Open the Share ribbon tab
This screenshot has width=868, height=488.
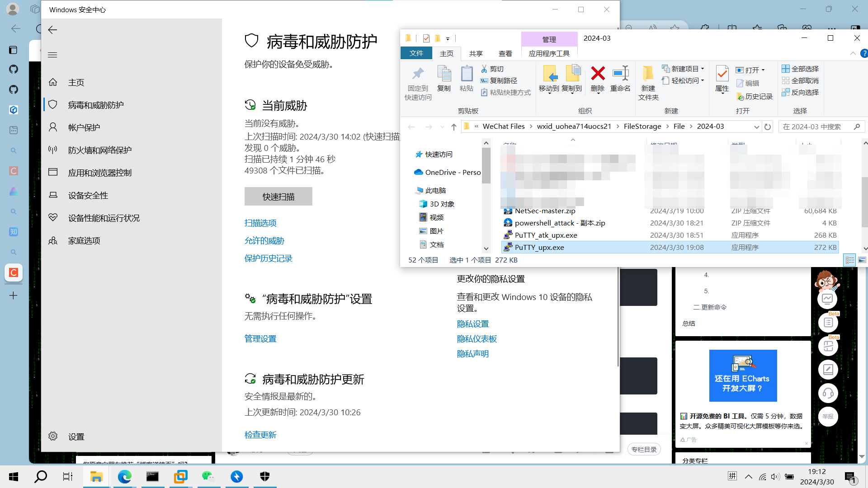point(476,53)
